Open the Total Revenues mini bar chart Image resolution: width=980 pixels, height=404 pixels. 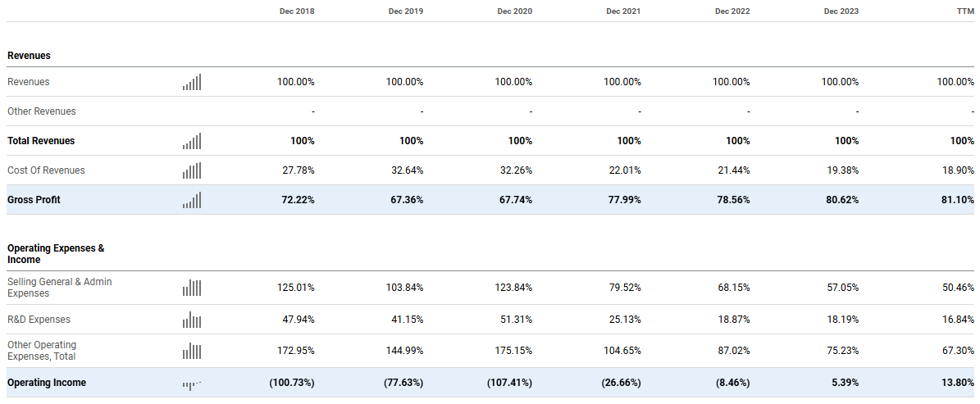[x=192, y=141]
